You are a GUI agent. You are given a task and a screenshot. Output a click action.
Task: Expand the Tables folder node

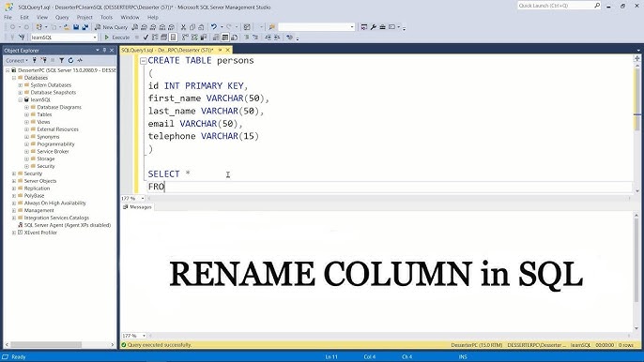[26, 114]
